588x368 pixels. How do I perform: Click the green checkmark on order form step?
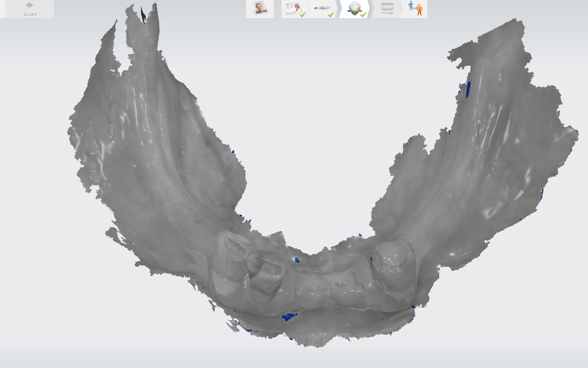[303, 15]
